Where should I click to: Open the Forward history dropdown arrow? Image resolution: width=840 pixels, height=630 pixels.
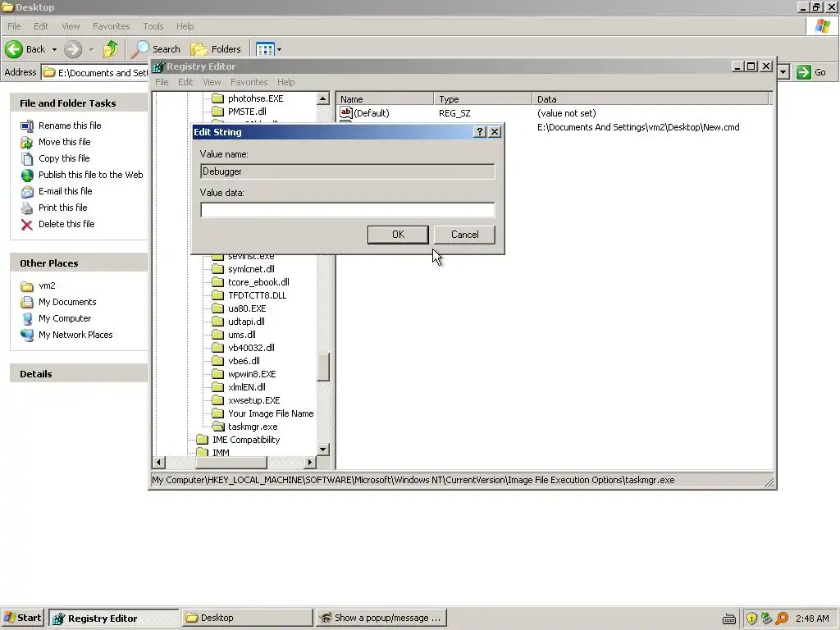(x=92, y=50)
